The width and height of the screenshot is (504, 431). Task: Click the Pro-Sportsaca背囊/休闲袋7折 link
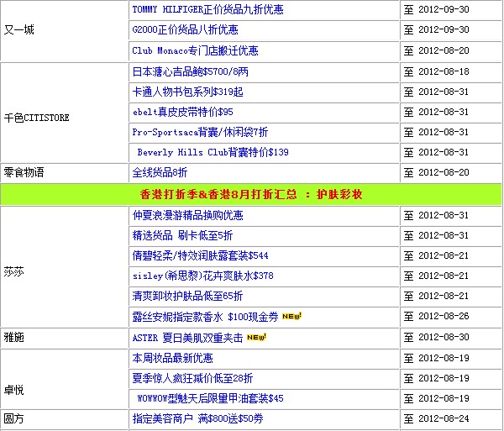200,132
